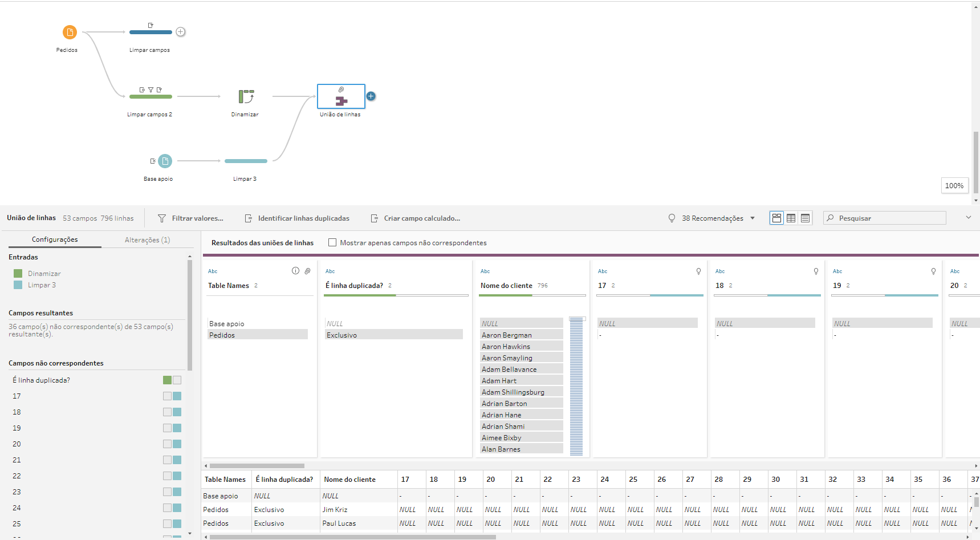The width and height of the screenshot is (980, 540).
Task: Add step after Limpar campos with plus
Action: tap(181, 32)
